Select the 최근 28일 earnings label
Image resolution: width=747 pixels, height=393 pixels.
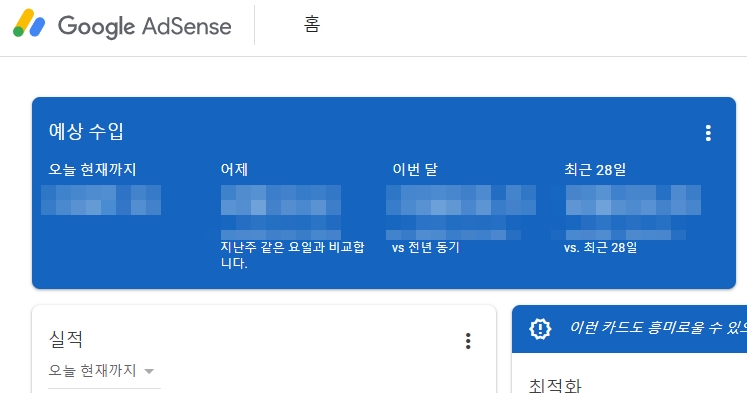click(595, 169)
